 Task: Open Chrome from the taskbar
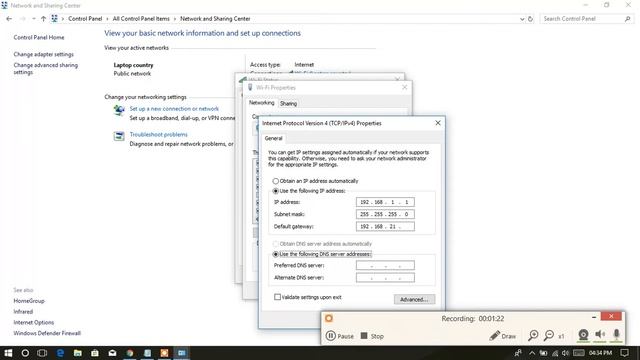click(130, 353)
